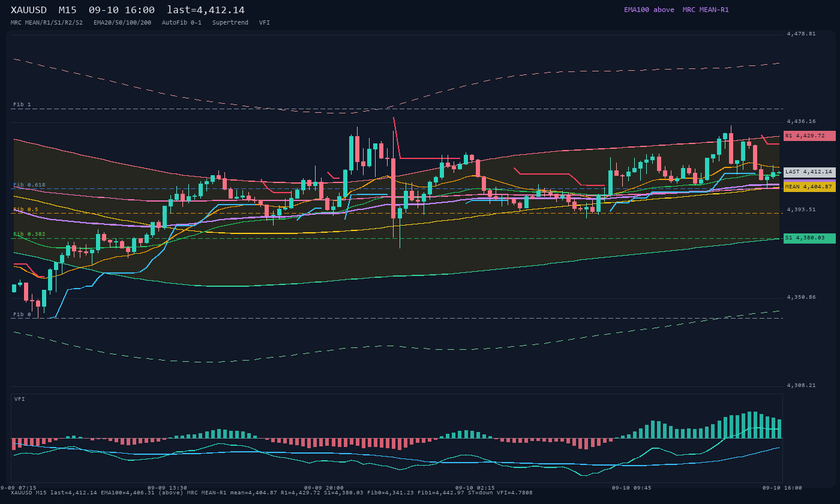Click the 'Fib 0.5' level label
840x504 pixels.
tap(26, 209)
